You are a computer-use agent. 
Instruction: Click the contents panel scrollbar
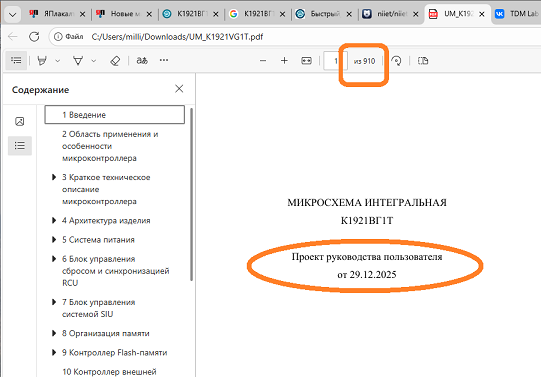pos(191,195)
